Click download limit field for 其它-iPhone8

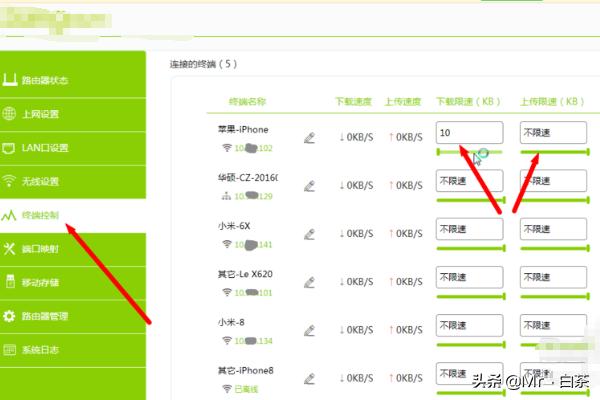pyautogui.click(x=470, y=374)
